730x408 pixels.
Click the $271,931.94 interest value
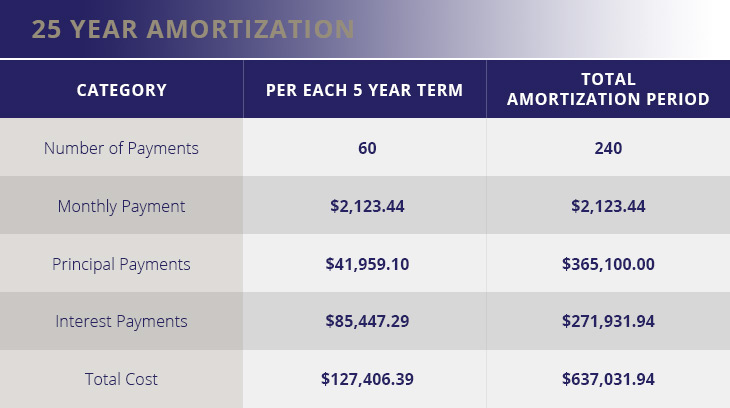608,321
